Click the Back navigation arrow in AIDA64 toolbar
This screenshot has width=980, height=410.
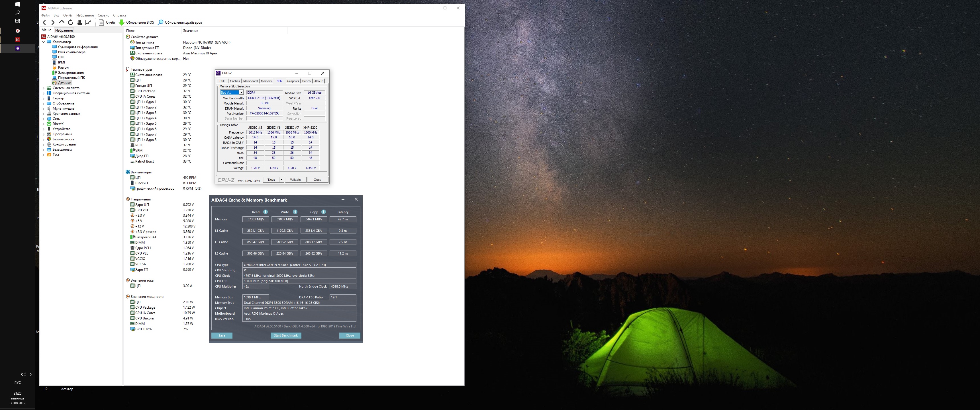click(x=44, y=22)
